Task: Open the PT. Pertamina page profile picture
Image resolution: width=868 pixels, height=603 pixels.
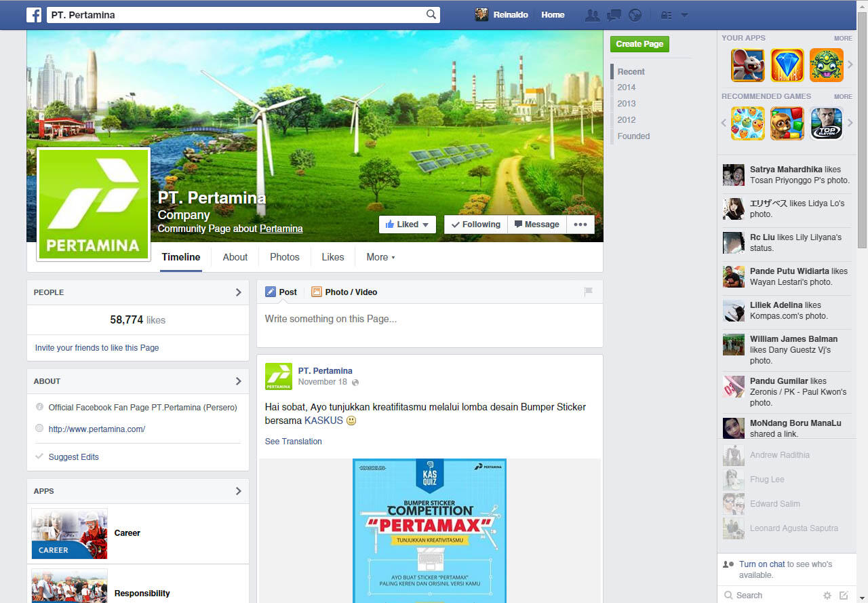Action: pyautogui.click(x=94, y=203)
